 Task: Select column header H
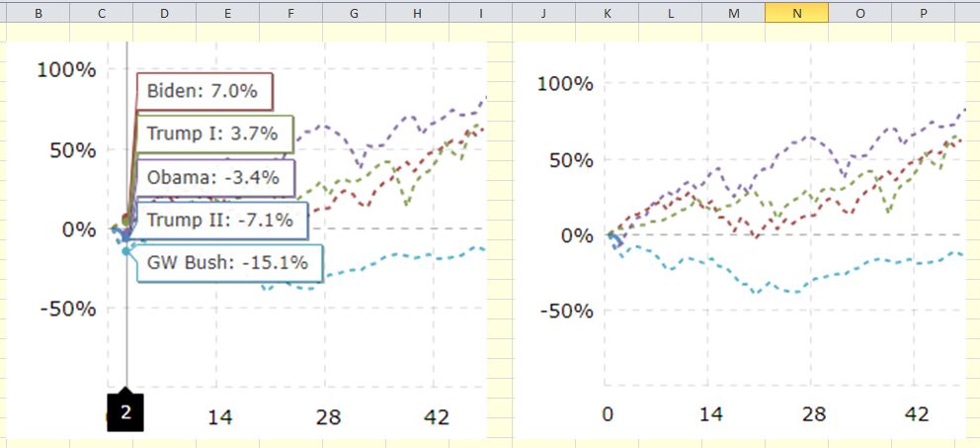418,12
